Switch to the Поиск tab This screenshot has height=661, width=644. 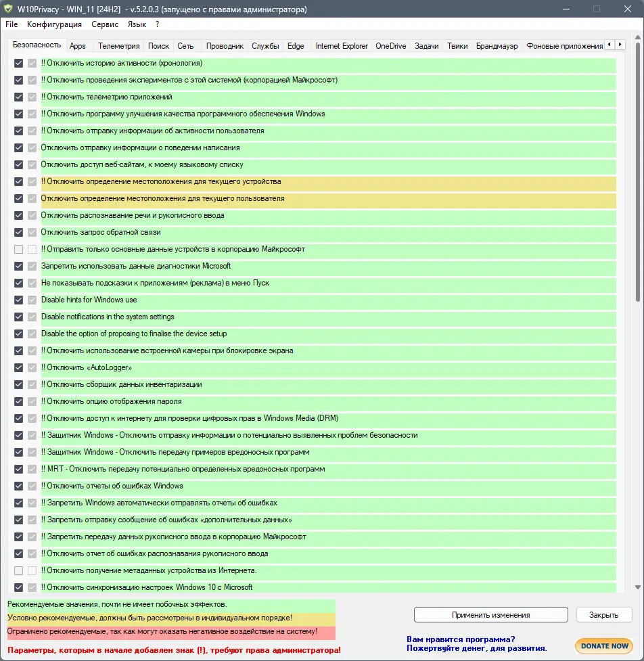(x=158, y=46)
